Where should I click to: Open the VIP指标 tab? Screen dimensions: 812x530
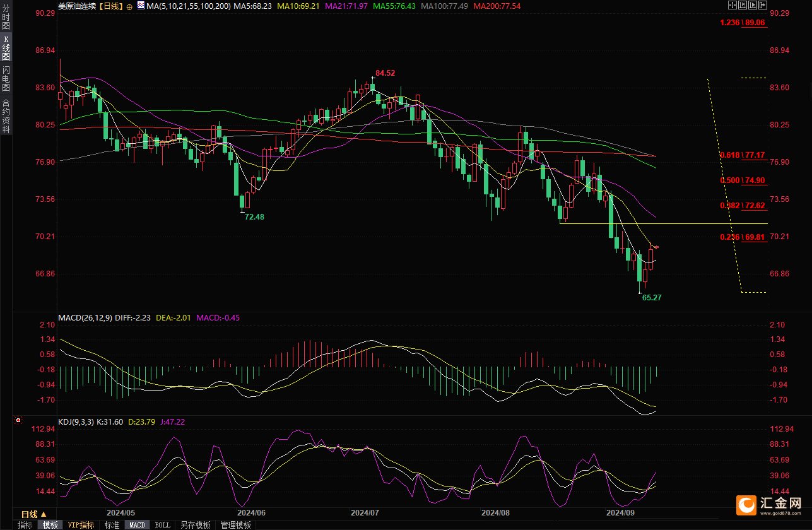click(81, 525)
